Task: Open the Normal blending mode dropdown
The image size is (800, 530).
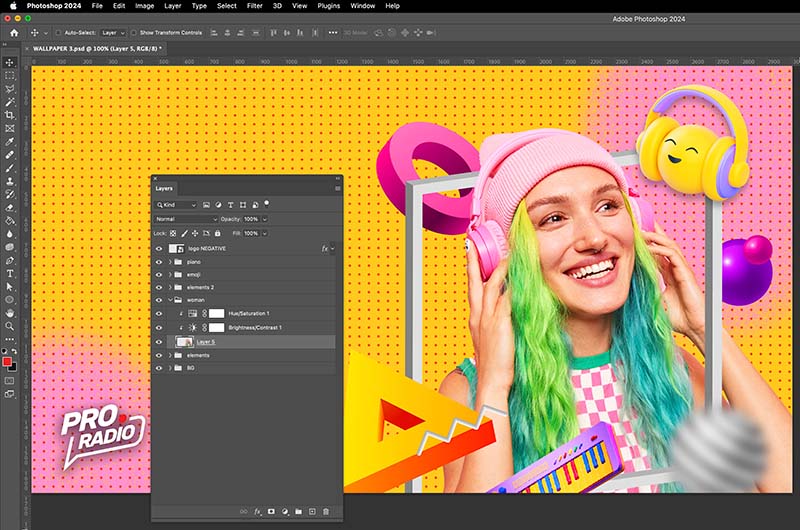Action: [186, 218]
